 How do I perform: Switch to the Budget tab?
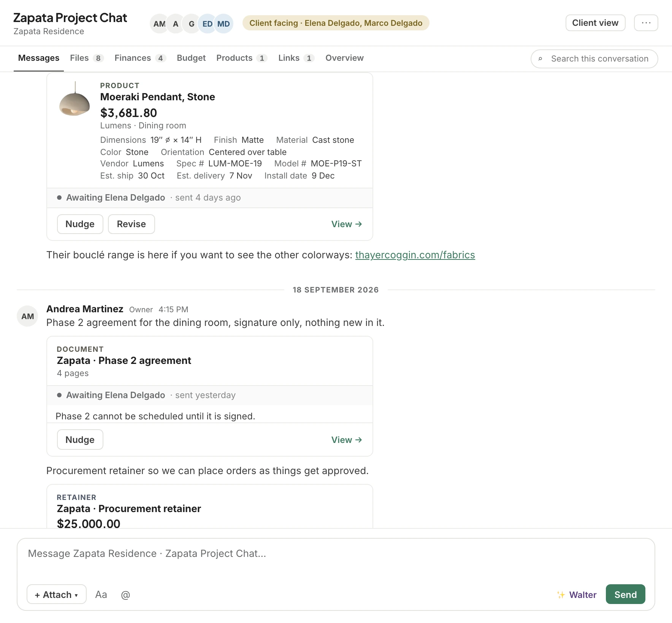191,58
